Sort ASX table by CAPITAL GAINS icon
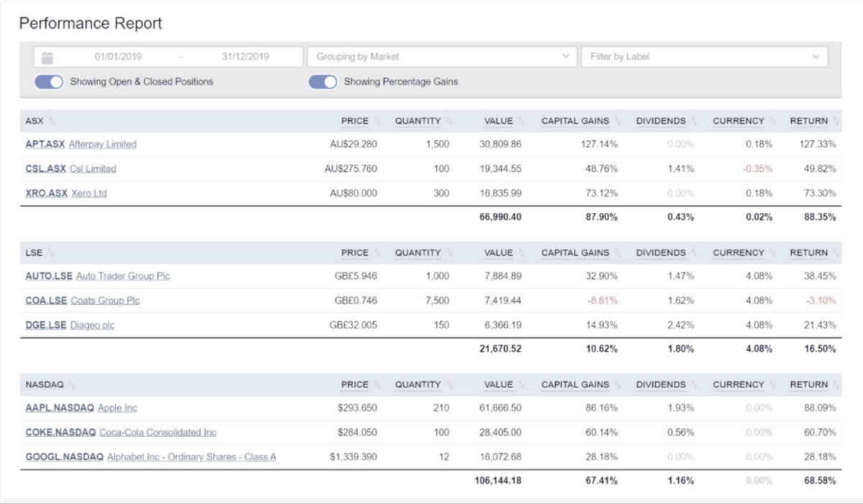This screenshot has height=504, width=863. pyautogui.click(x=618, y=122)
